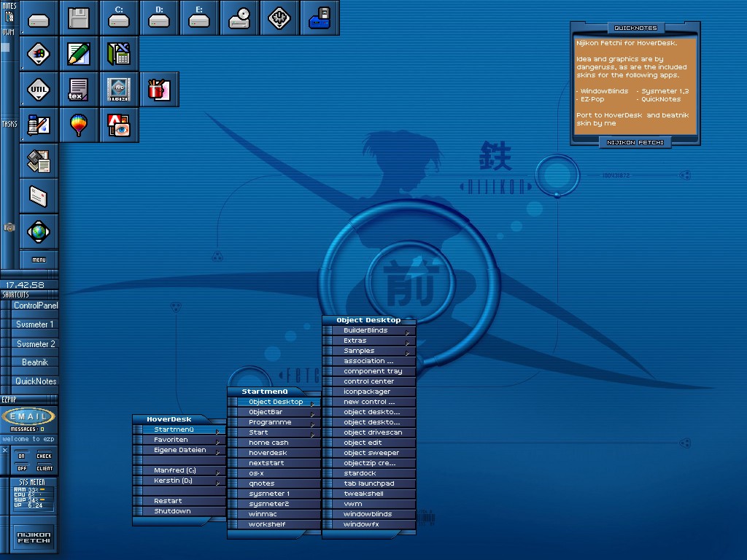Click the envelope mail icon
747x560 pixels.
pyautogui.click(x=39, y=196)
